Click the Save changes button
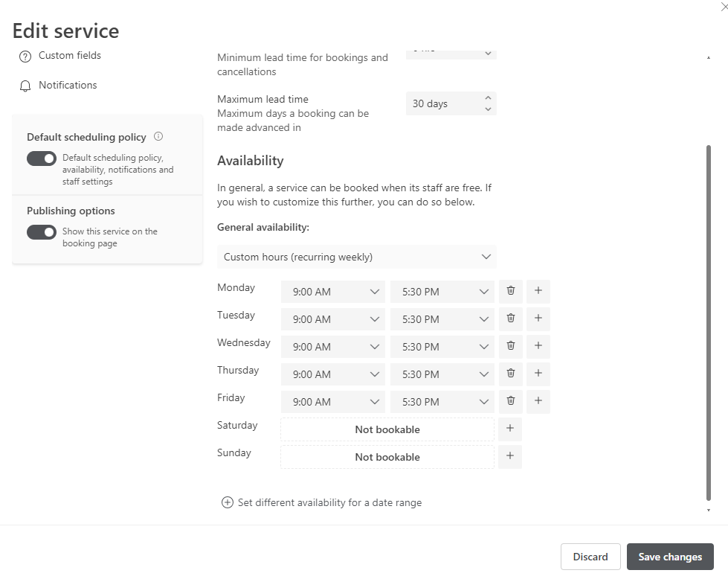Viewport: 728px width, 576px height. point(669,557)
